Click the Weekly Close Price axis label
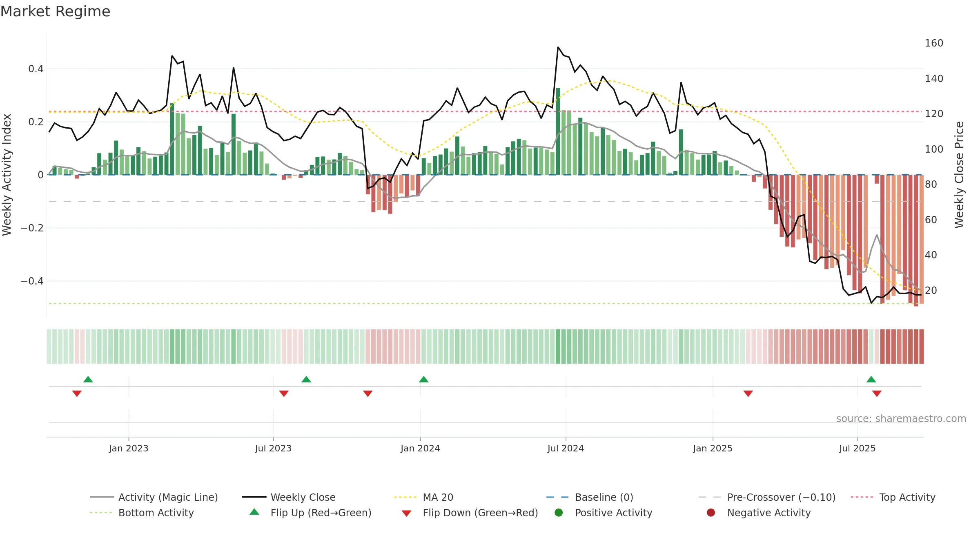Screen dimensions: 980x551 coord(959,175)
